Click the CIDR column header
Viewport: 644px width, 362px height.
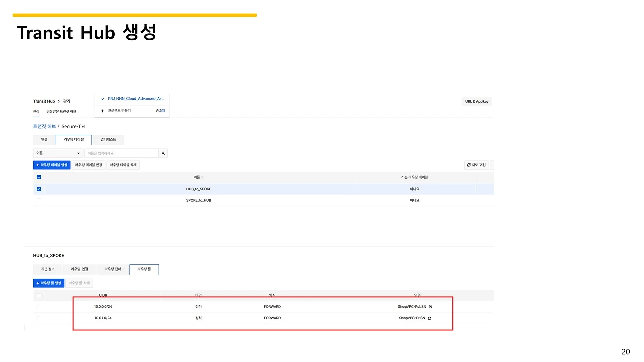point(103,295)
